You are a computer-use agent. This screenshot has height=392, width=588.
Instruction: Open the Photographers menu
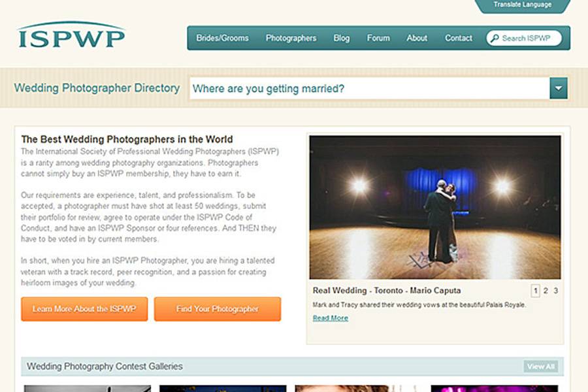click(x=291, y=39)
